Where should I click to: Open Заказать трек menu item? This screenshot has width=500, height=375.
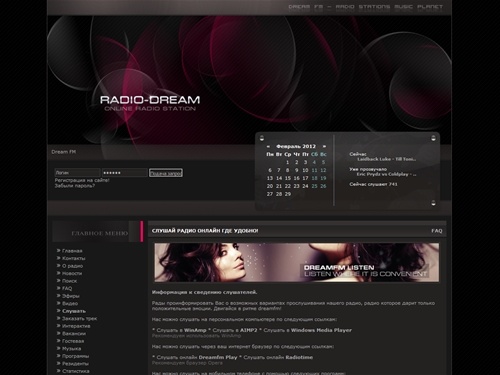pyautogui.click(x=80, y=318)
